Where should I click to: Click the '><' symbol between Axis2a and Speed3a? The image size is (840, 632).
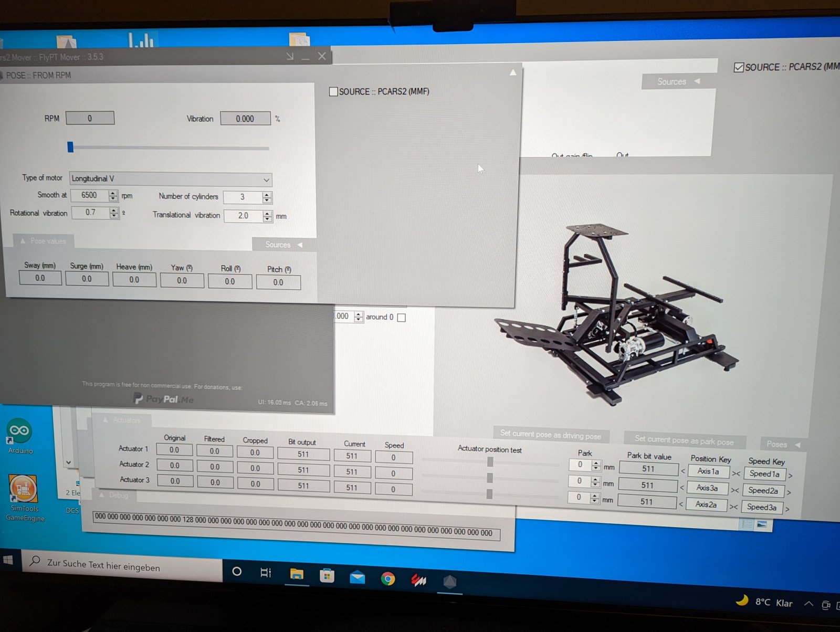733,507
